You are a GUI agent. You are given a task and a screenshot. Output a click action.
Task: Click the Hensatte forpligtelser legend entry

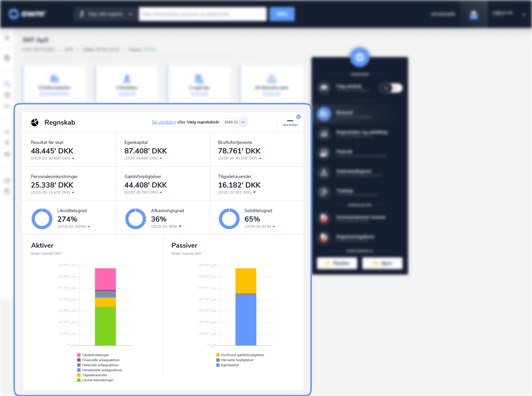pos(235,360)
